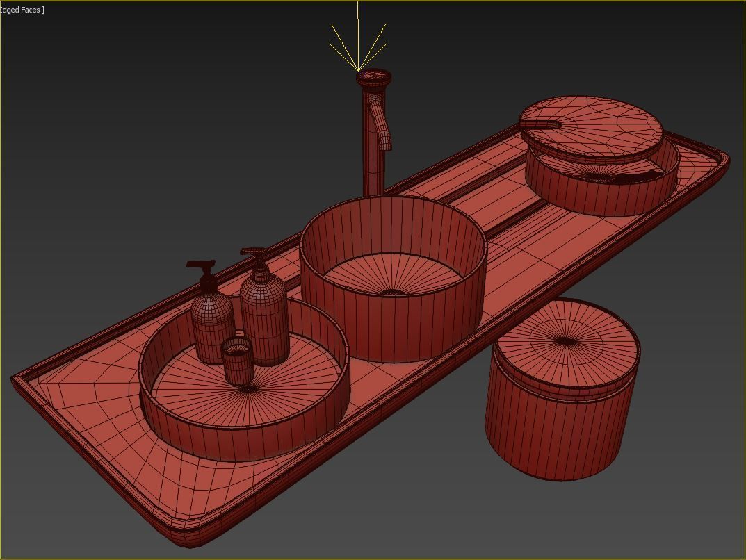Select the standalone lidded cylinder container
The width and height of the screenshot is (746, 560).
(x=562, y=389)
